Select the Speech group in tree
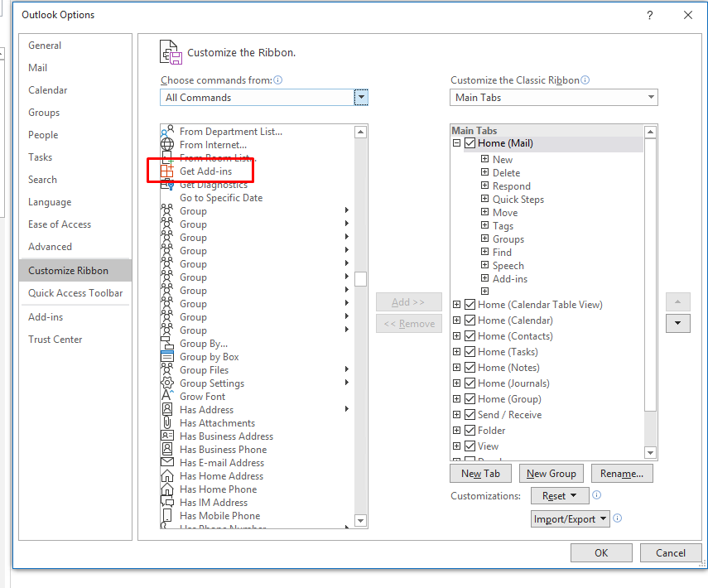The image size is (708, 588). click(508, 266)
